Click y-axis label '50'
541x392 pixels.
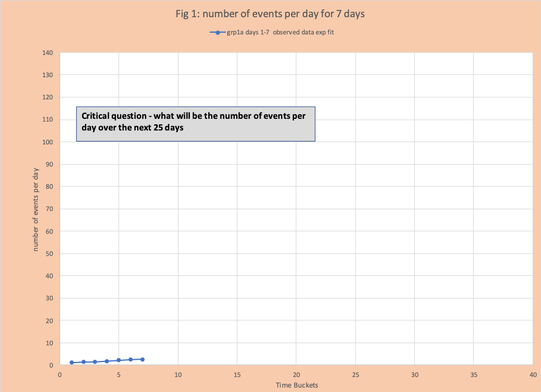click(49, 254)
